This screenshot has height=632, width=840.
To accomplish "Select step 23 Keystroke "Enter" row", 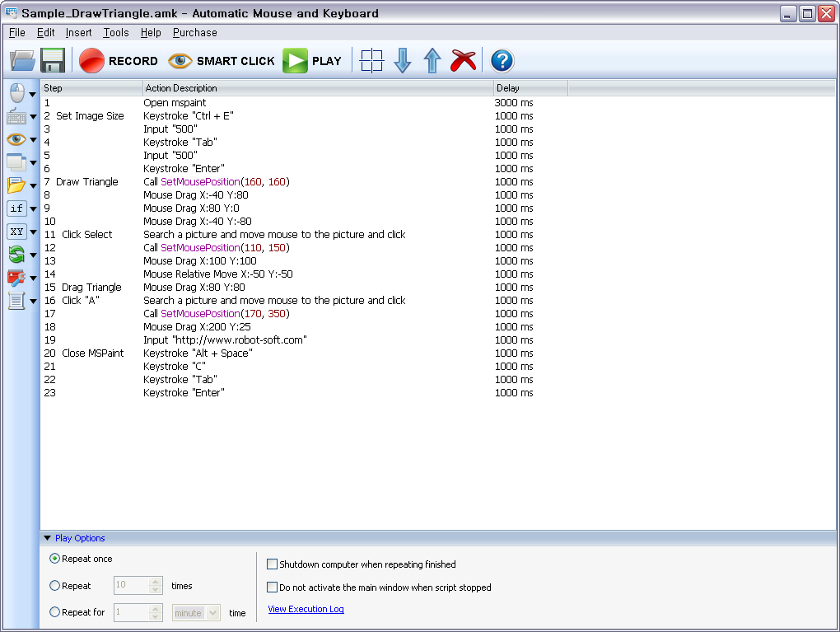I will pos(437,393).
